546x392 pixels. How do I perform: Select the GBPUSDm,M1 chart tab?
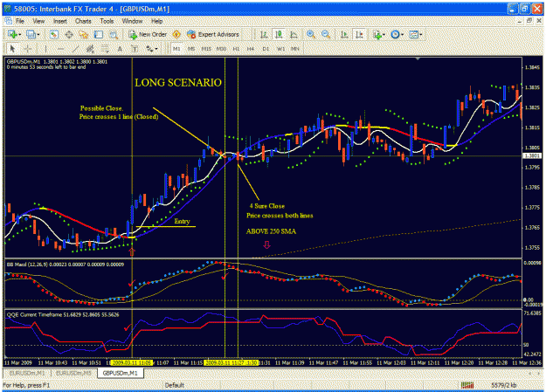[121, 373]
